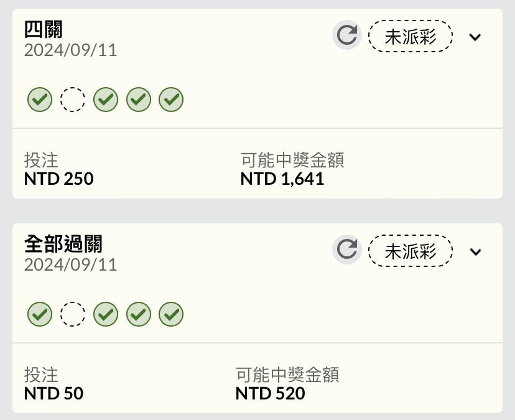Refresh the 全部過關 bet status
This screenshot has height=420, width=515.
click(x=347, y=250)
